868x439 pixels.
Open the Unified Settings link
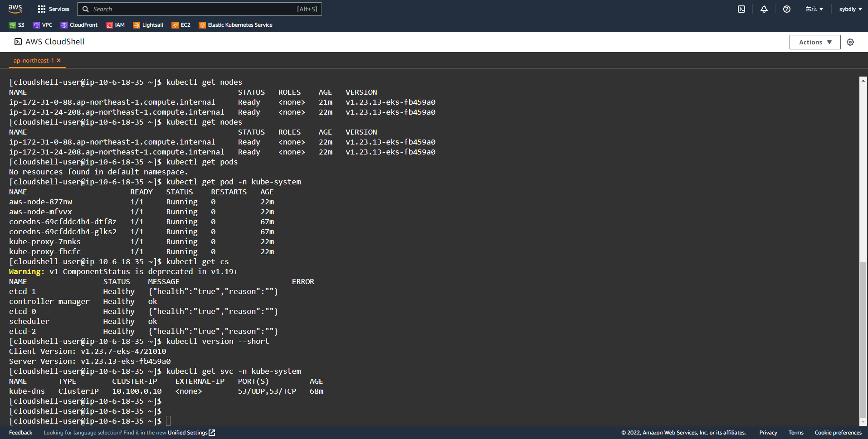[191, 433]
